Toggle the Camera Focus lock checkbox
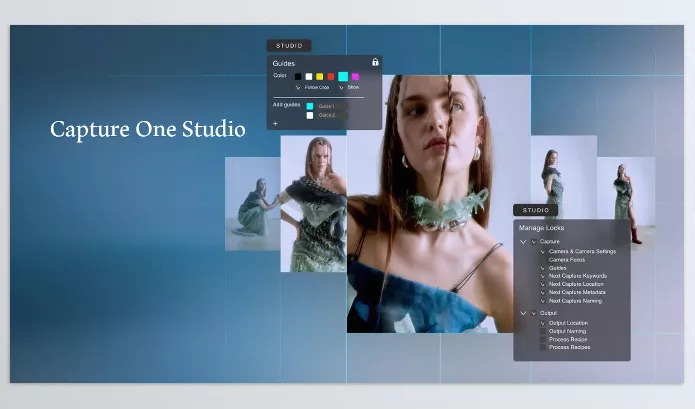The height and width of the screenshot is (409, 695). (543, 260)
